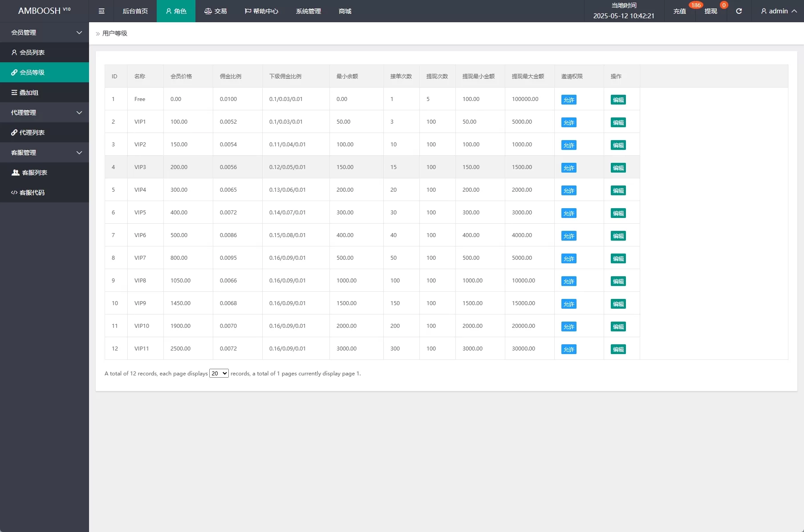Click 编辑 button for VIP1 row
Viewport: 804px width, 532px height.
point(618,123)
